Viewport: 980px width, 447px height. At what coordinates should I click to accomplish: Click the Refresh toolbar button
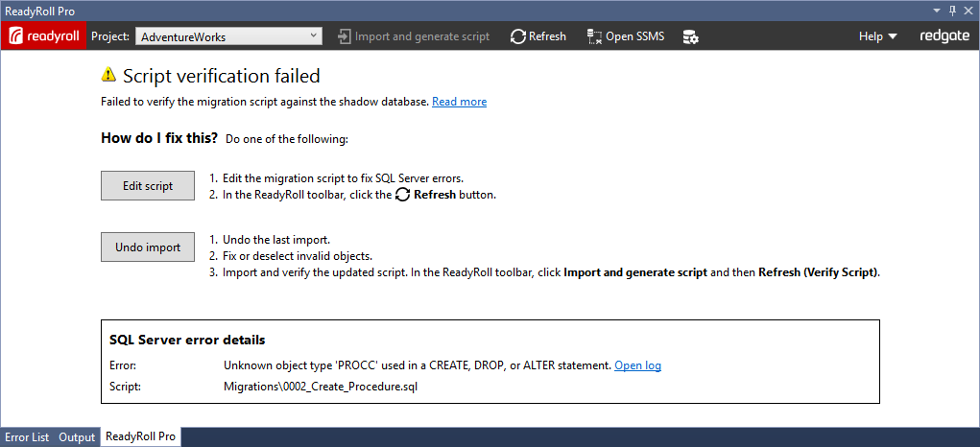538,36
